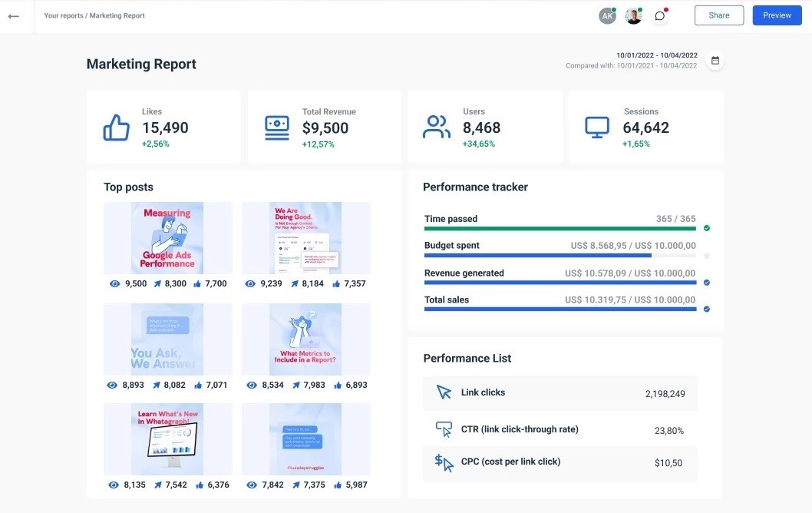812x513 pixels.
Task: Open the comments chat bubble icon
Action: click(x=660, y=16)
